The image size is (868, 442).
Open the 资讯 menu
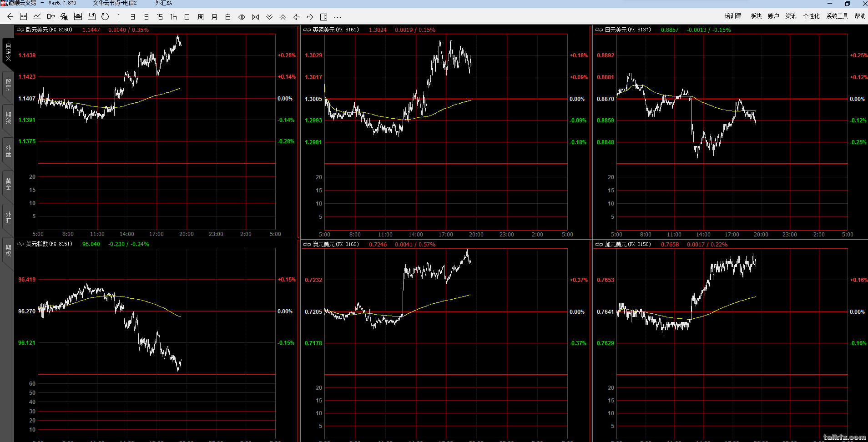click(x=791, y=16)
